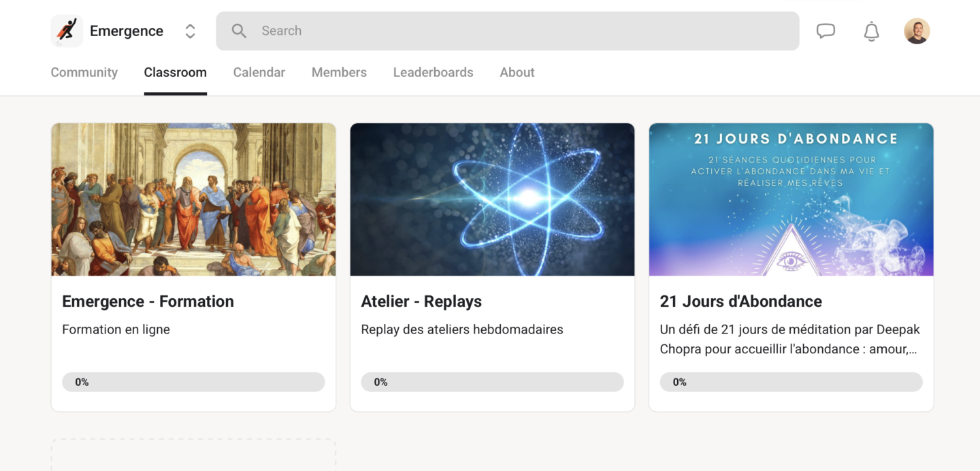The height and width of the screenshot is (471, 980).
Task: Open the Atelier - Replays course title
Action: (x=421, y=302)
